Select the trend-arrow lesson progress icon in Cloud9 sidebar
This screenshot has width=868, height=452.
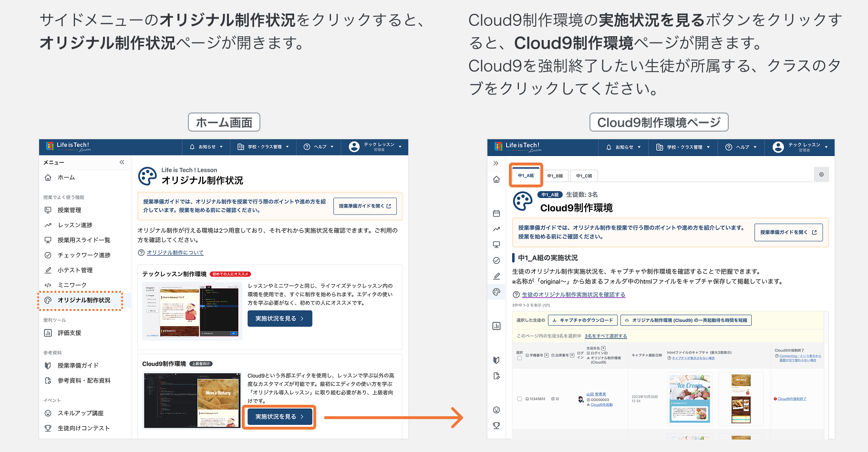[x=496, y=229]
